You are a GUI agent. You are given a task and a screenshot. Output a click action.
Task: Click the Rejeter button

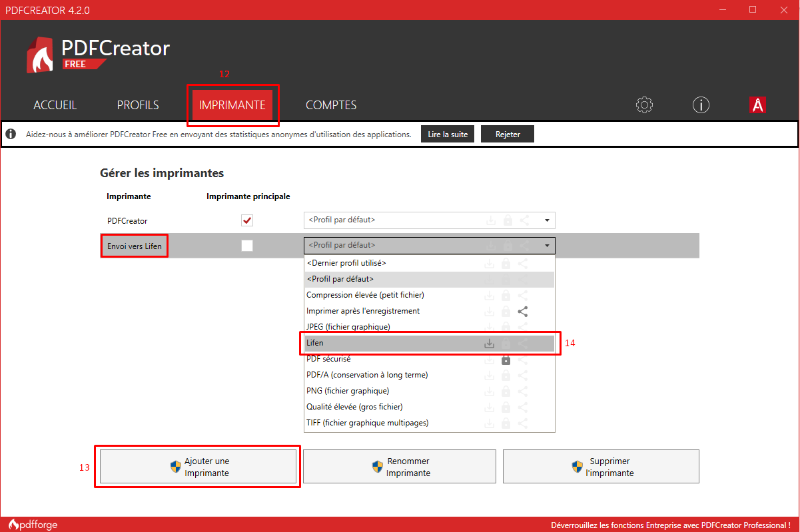[508, 134]
